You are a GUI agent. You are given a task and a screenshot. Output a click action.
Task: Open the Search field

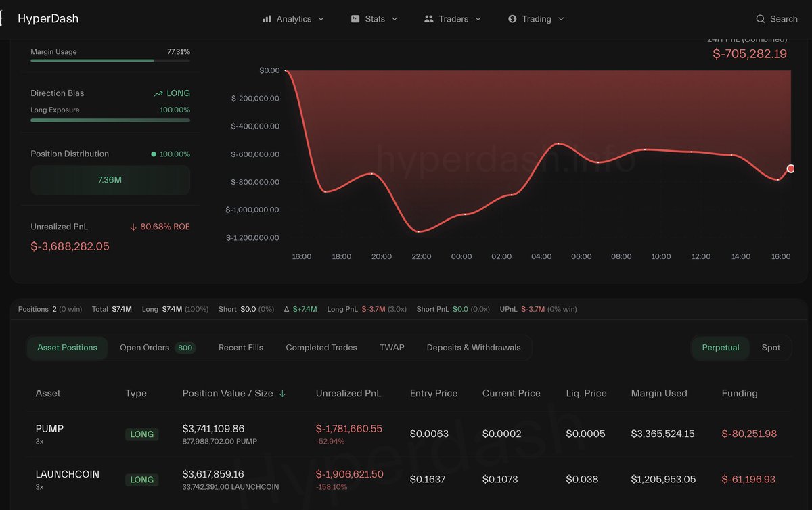point(777,19)
